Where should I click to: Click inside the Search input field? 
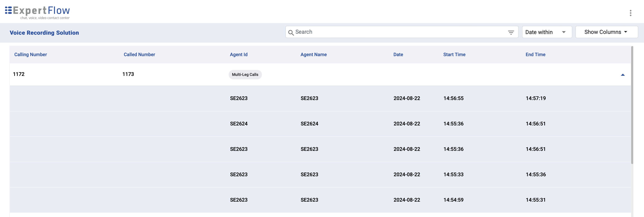tap(375, 32)
